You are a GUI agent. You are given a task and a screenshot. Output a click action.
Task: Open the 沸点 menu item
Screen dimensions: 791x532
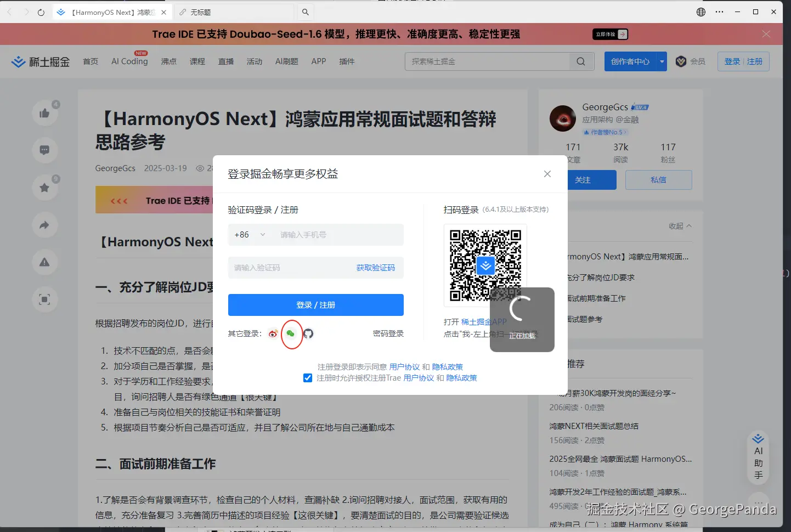(x=169, y=61)
